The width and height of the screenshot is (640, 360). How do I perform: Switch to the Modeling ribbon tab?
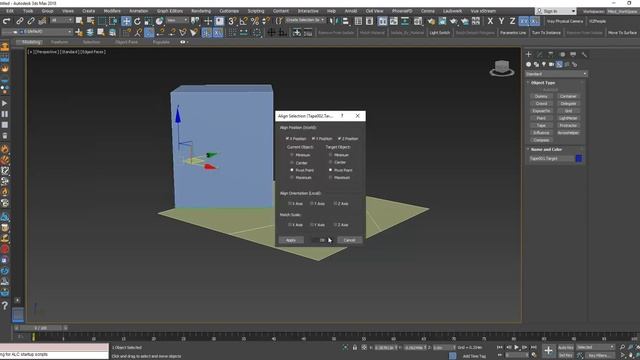click(x=31, y=42)
